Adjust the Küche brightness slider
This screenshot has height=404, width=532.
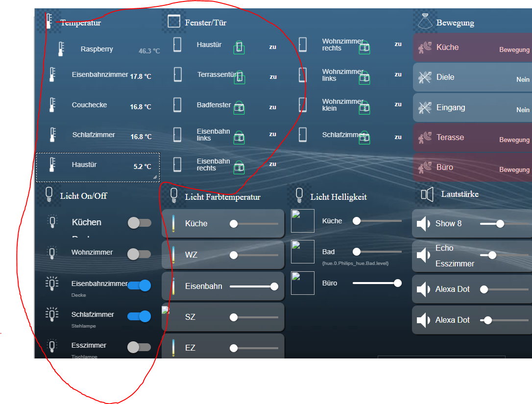pyautogui.click(x=377, y=221)
